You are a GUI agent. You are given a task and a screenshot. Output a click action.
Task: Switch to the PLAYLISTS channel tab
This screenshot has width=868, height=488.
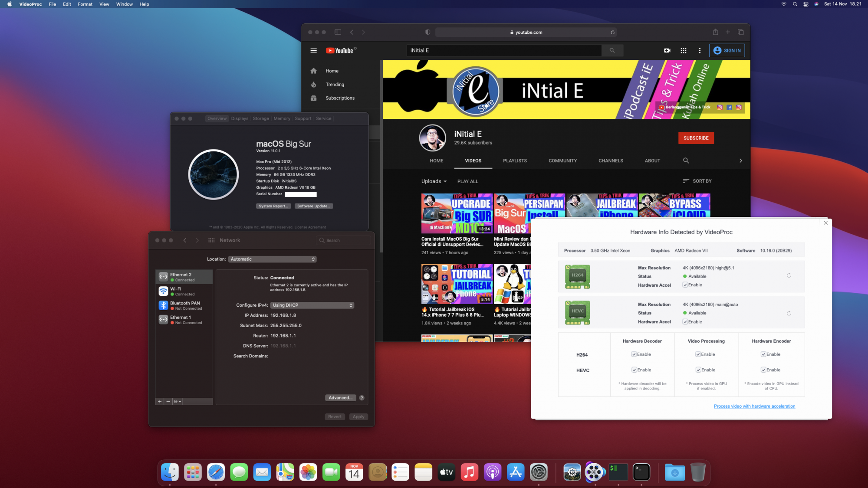click(x=515, y=160)
